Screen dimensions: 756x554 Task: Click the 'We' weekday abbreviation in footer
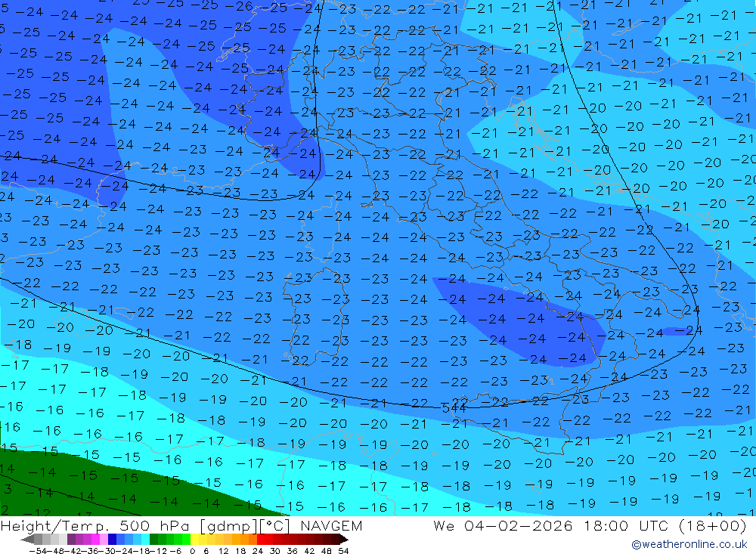pyautogui.click(x=444, y=525)
